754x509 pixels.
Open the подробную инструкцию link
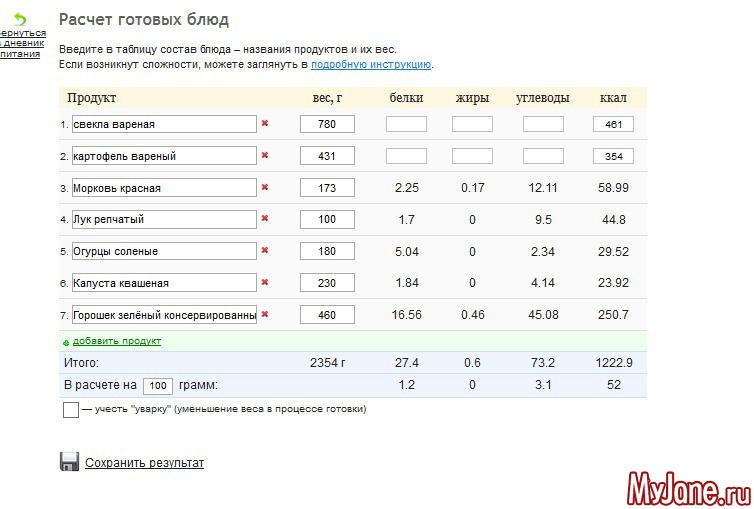[370, 64]
